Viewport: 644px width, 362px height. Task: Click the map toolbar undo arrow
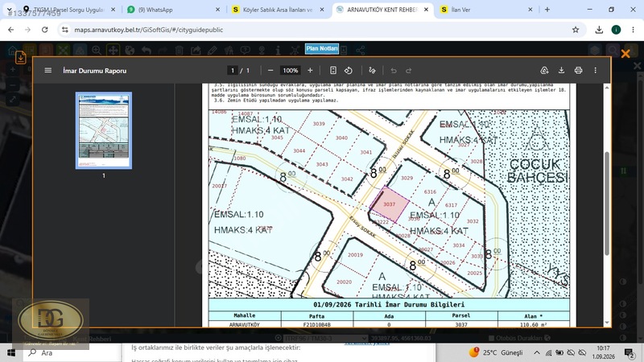(147, 50)
